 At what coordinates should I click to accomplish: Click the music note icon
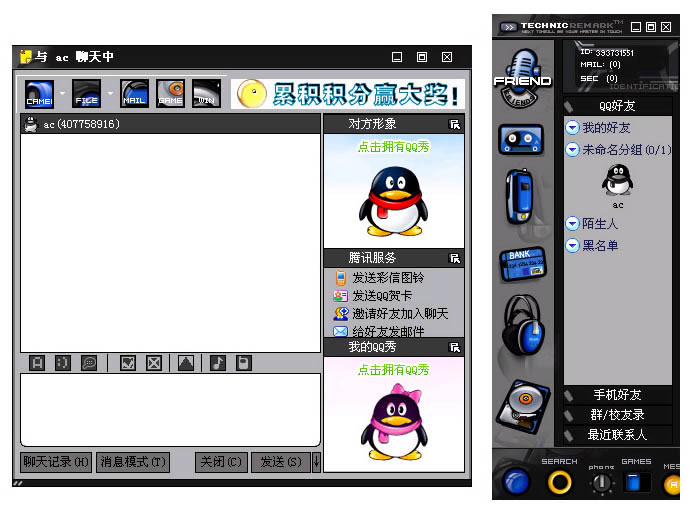218,363
